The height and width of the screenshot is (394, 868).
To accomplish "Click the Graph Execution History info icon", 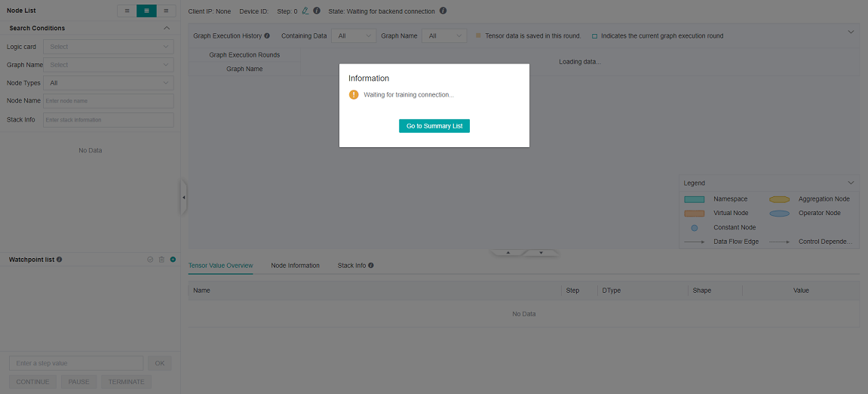I will [x=267, y=35].
